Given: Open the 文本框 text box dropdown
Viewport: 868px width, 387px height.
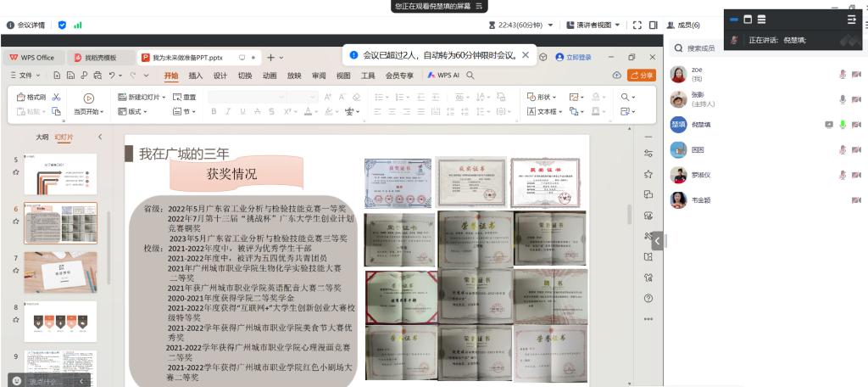Looking at the screenshot, I should [544, 111].
